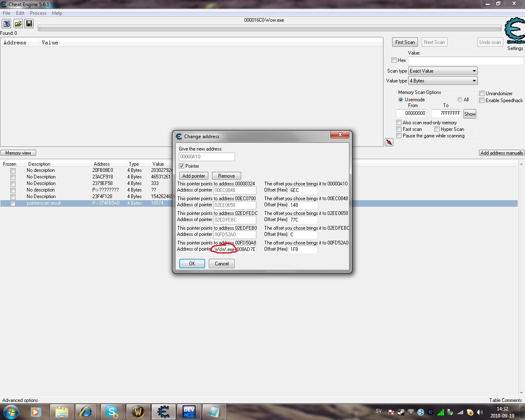Click Add pointer in the dialog
This screenshot has height=420, width=525.
[193, 176]
